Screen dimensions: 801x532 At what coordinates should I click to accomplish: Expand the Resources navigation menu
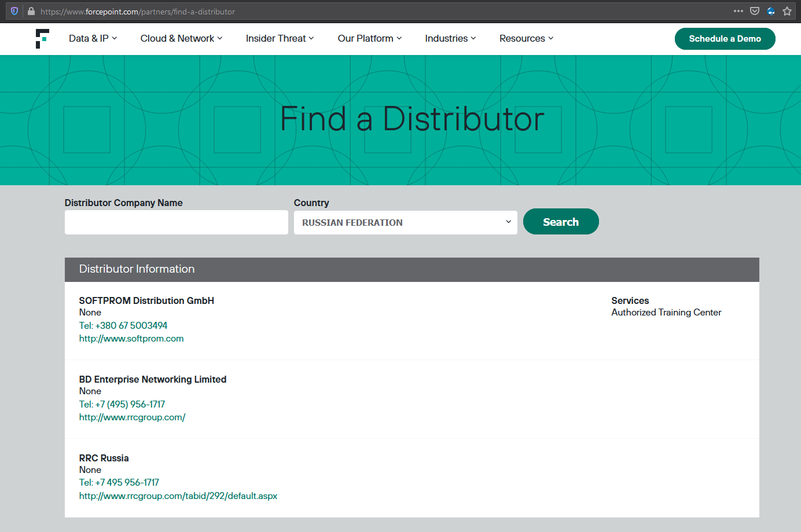point(526,38)
